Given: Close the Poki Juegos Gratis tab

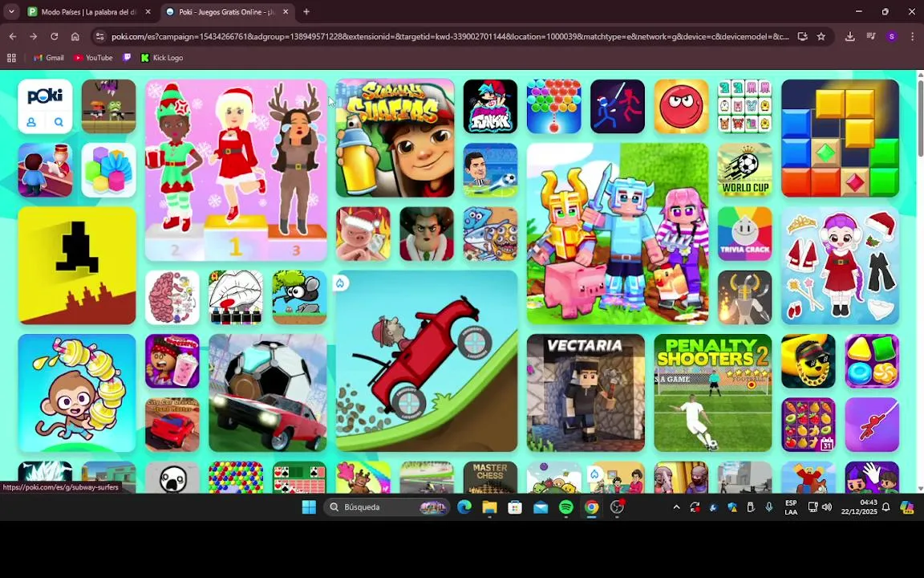Looking at the screenshot, I should pyautogui.click(x=286, y=12).
